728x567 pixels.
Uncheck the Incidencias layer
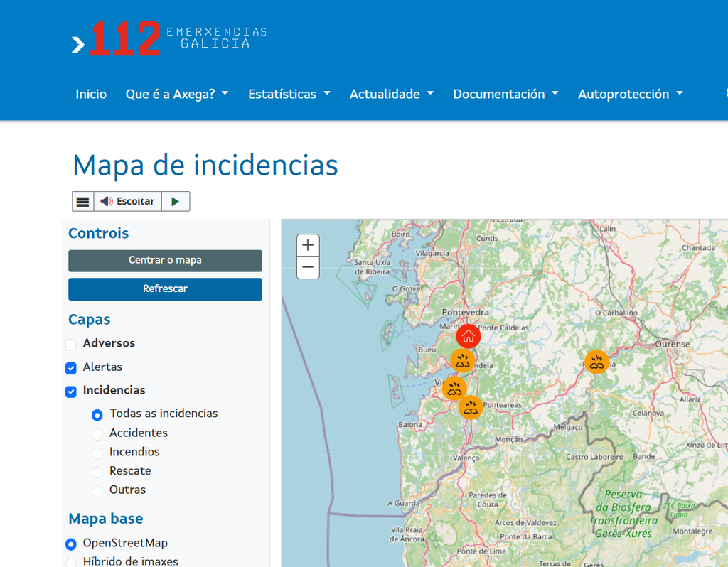tap(71, 391)
